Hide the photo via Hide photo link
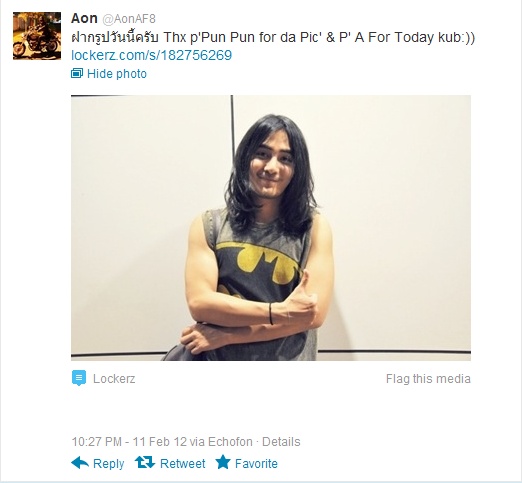 [117, 74]
